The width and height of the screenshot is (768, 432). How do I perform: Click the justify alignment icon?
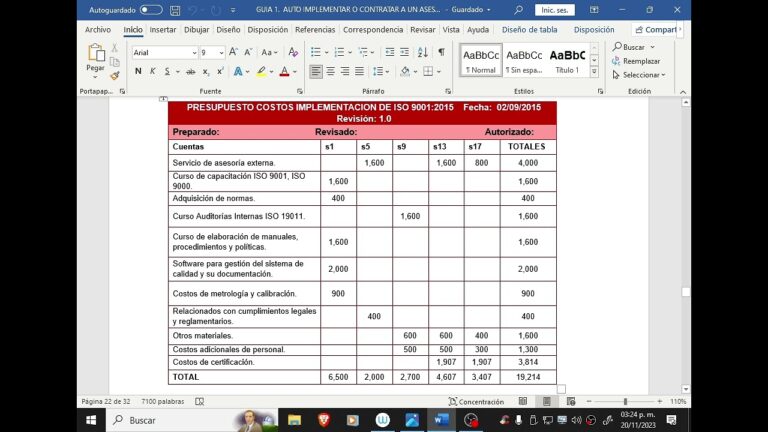point(360,72)
